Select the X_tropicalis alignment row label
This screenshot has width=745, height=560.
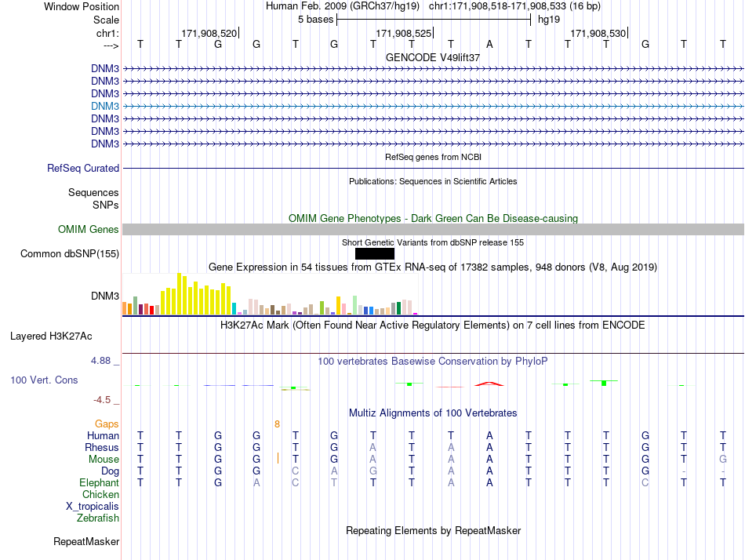[93, 507]
